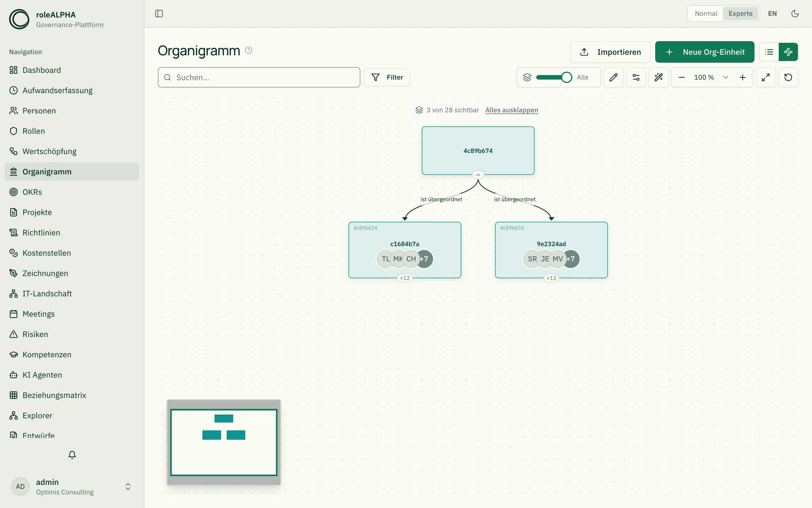
Task: Collapse the sidebar panel icon
Action: tap(159, 14)
